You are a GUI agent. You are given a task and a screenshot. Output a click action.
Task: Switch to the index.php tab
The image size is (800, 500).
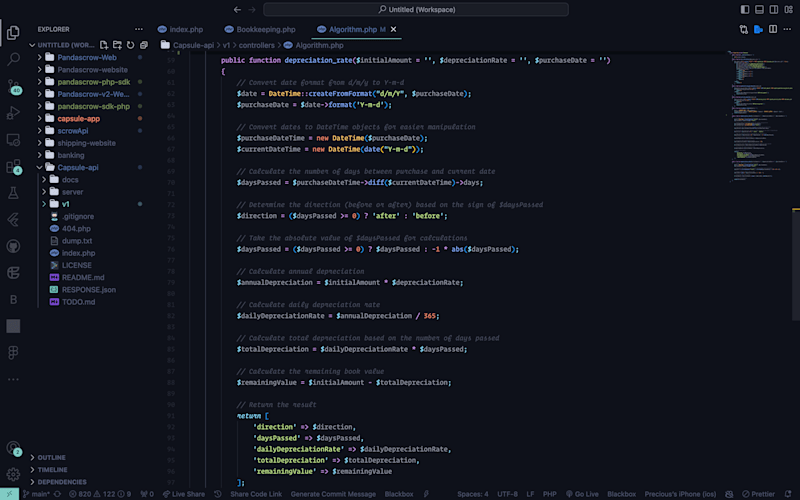[181, 29]
